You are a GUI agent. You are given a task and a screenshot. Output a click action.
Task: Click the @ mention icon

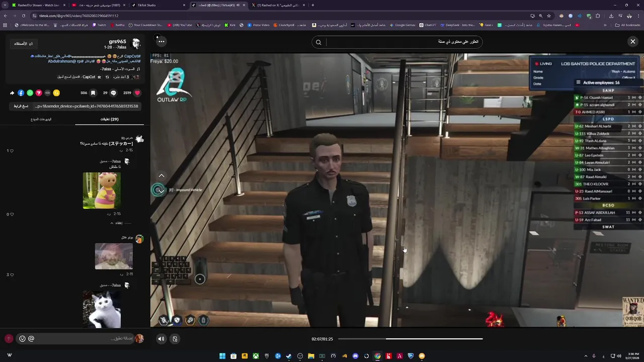tap(31, 339)
